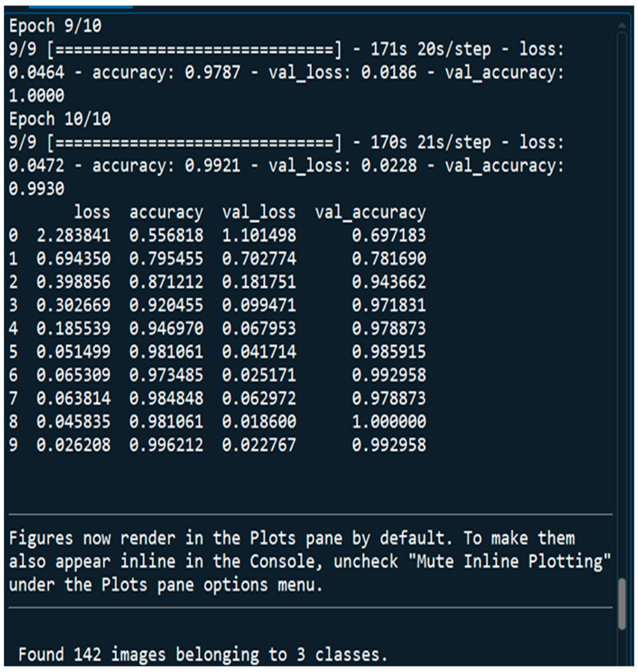The image size is (638, 672).
Task: Click the "170s 21s/step" timing text
Action: [x=431, y=143]
